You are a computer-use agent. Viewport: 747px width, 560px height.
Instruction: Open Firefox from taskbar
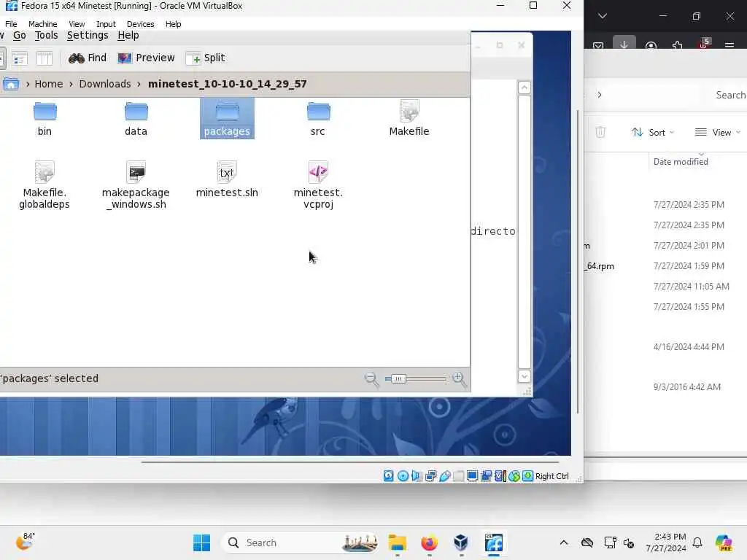429,542
